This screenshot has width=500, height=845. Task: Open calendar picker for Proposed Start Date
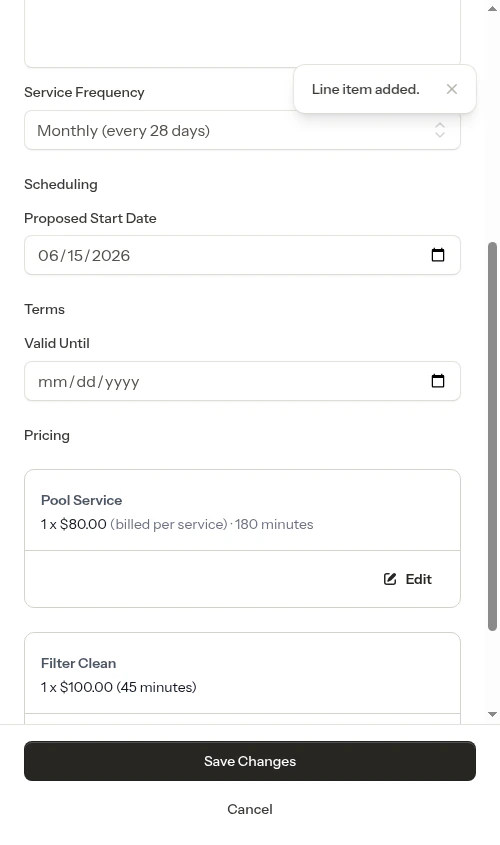point(438,255)
